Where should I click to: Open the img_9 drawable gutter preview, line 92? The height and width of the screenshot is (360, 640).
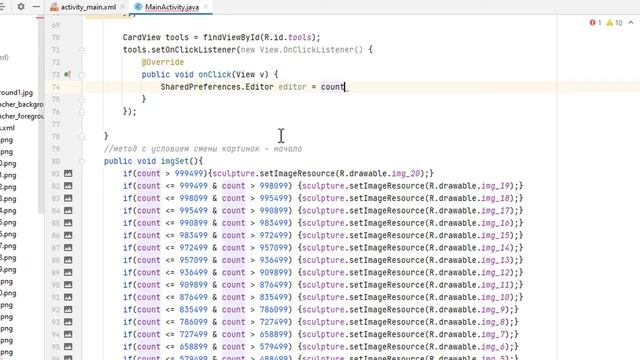68,309
